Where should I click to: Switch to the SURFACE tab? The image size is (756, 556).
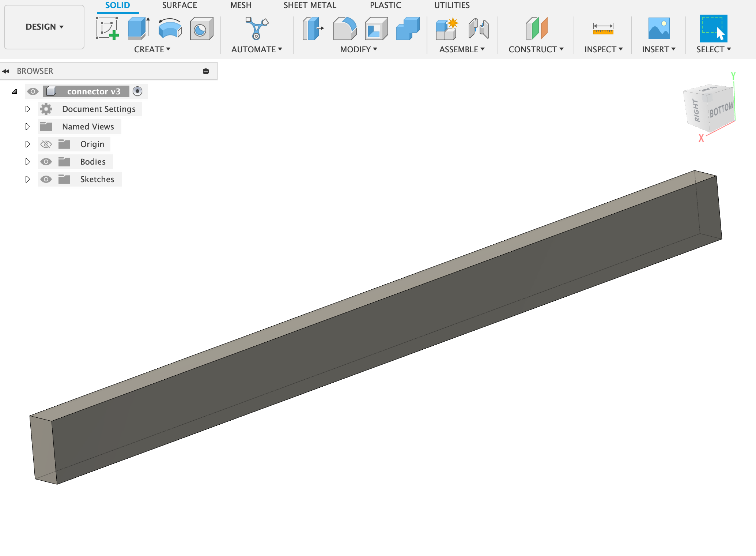[179, 5]
